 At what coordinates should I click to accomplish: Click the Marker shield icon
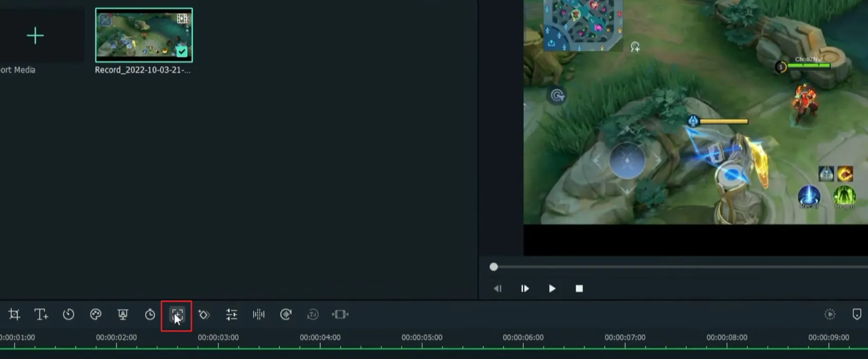click(857, 314)
